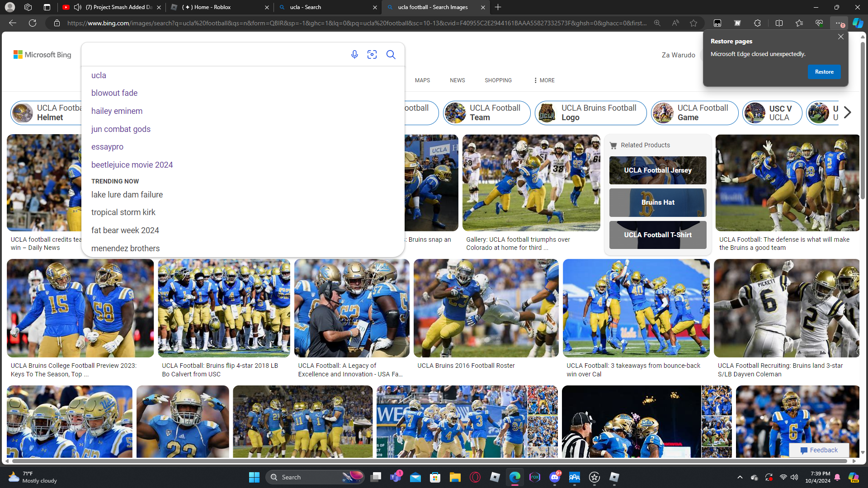The width and height of the screenshot is (868, 488).
Task: Open UCLA Football Game chip
Action: pyautogui.click(x=694, y=113)
